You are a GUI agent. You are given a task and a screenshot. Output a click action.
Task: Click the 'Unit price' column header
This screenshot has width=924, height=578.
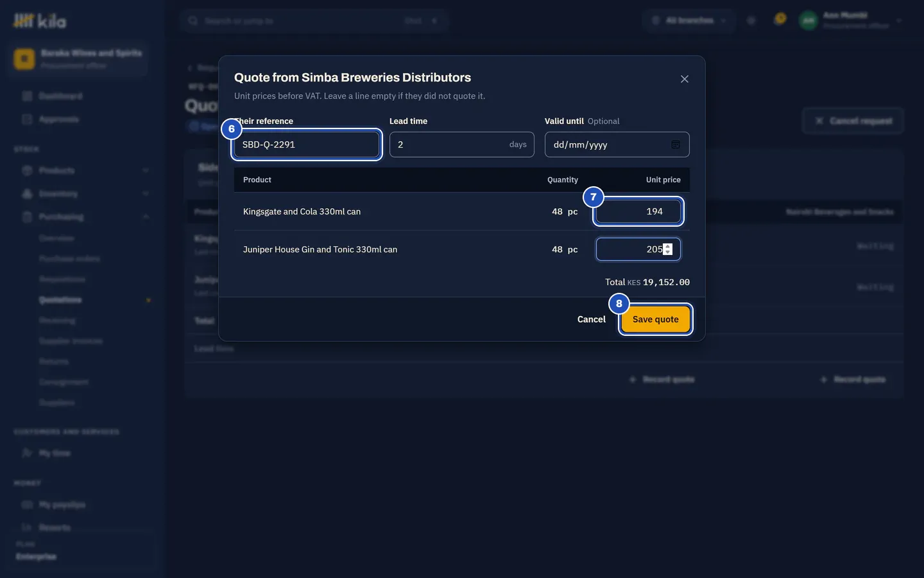click(x=663, y=180)
